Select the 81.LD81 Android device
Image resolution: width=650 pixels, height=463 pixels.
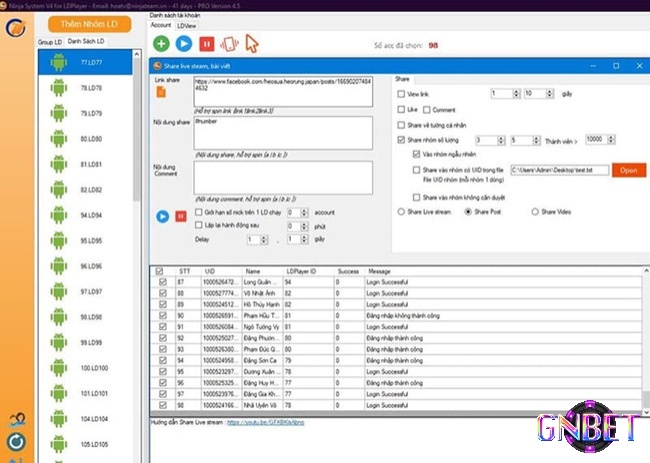tap(85, 164)
